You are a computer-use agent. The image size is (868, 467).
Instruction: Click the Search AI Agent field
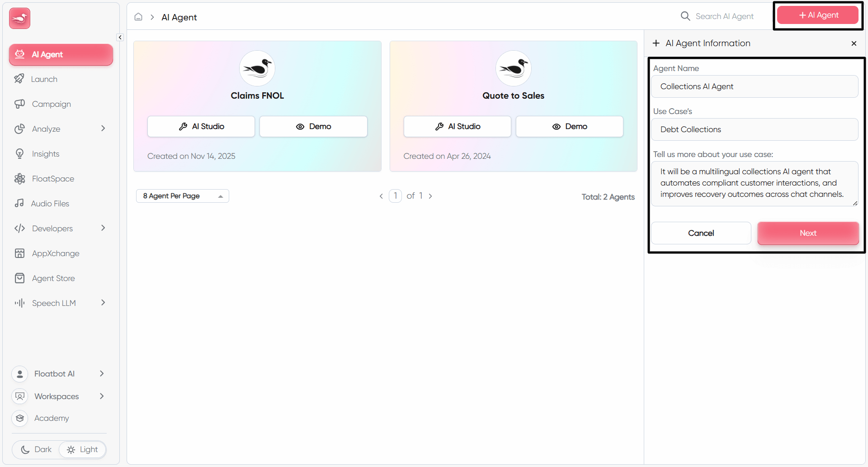(x=725, y=16)
